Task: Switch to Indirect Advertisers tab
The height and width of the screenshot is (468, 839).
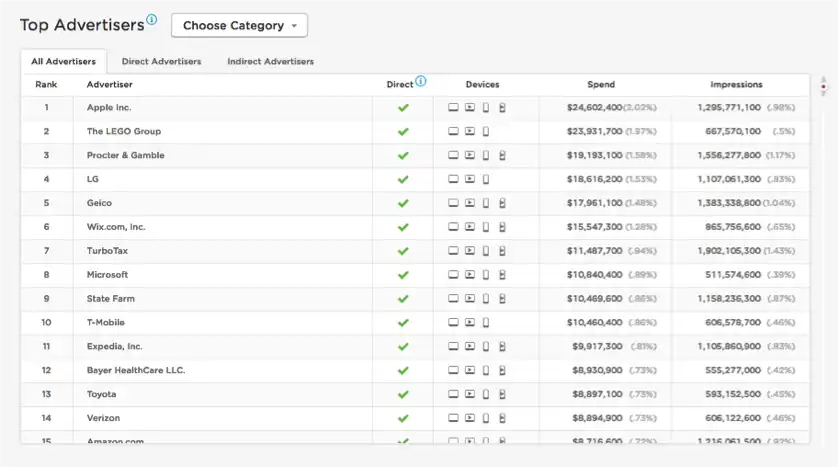Action: coord(270,61)
